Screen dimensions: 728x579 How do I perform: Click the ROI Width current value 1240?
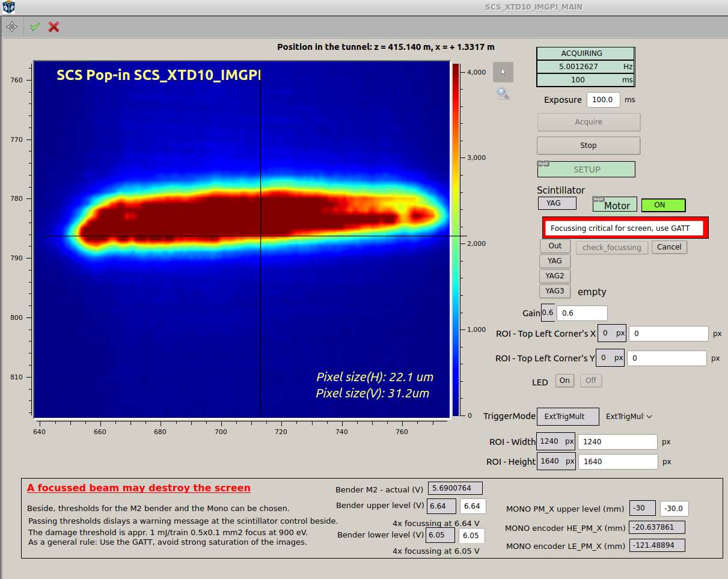click(x=555, y=441)
